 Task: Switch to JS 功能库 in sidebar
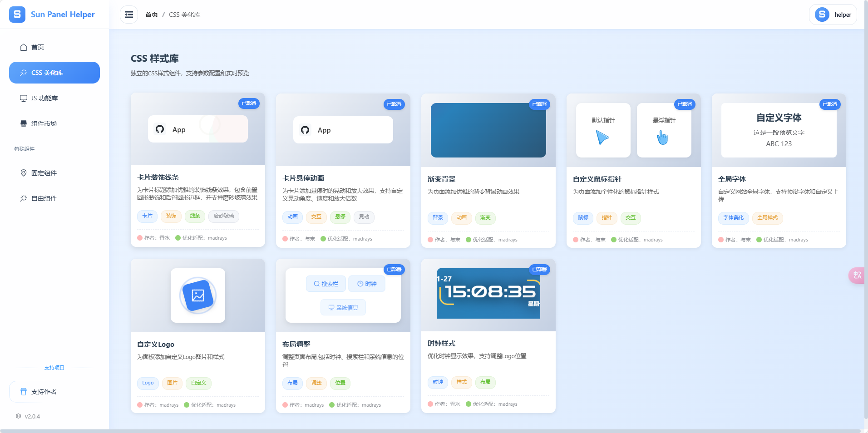point(44,98)
